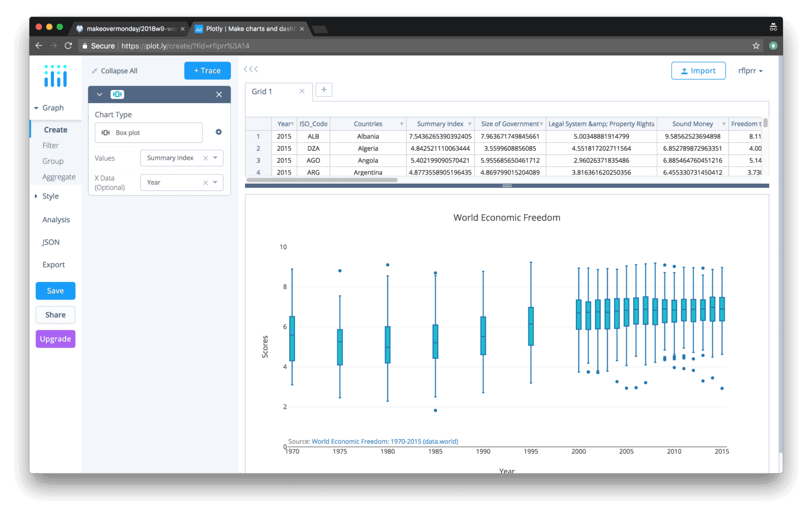
Task: Close the box plot trace panel
Action: click(219, 94)
